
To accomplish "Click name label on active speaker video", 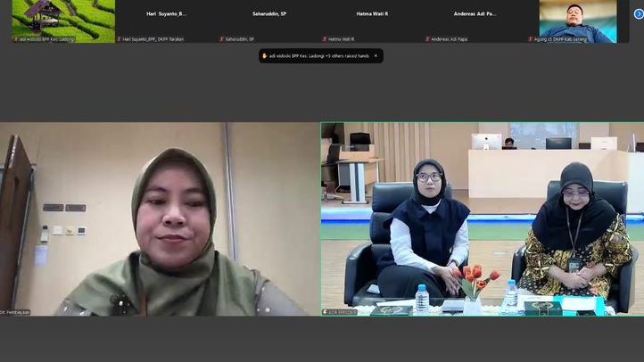I will coord(340,312).
